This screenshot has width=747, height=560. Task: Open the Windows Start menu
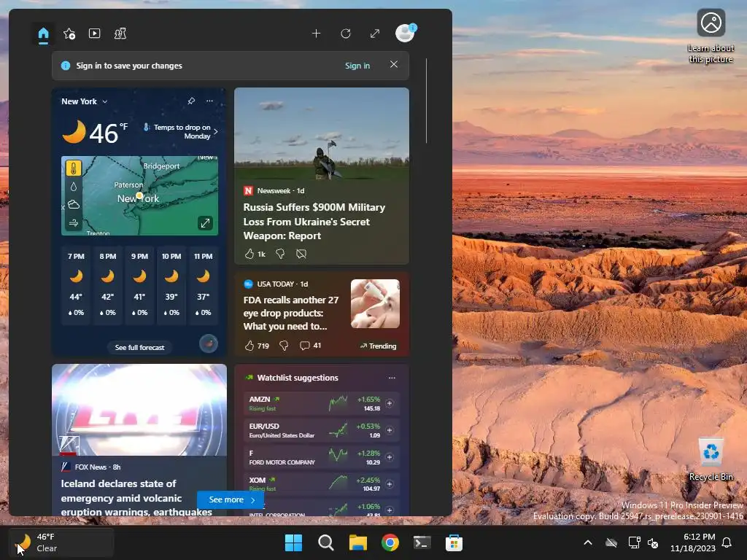click(293, 542)
